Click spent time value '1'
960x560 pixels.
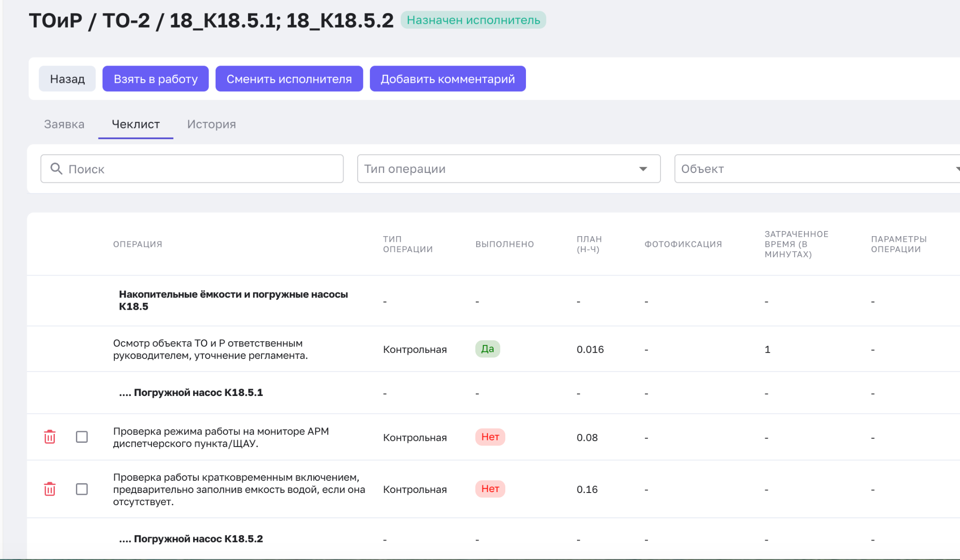point(767,350)
